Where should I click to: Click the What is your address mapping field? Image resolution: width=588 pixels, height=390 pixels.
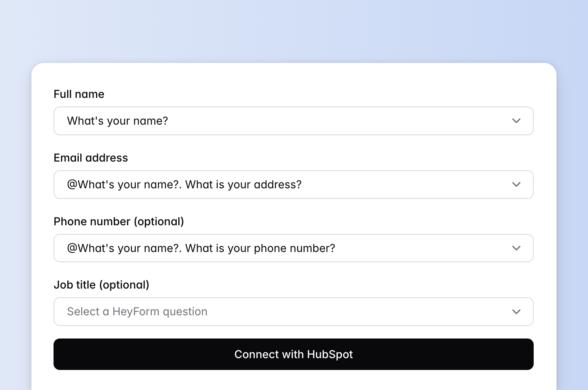click(293, 184)
